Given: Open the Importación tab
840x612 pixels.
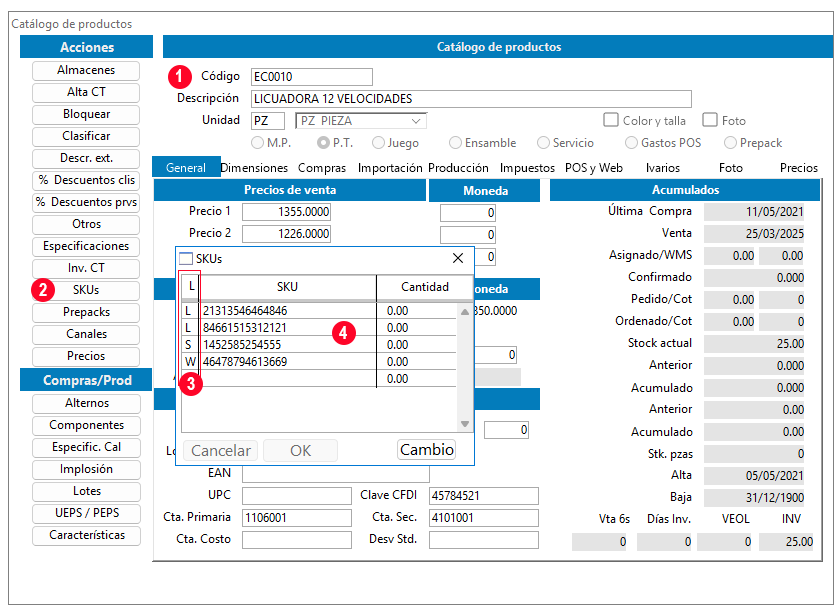Looking at the screenshot, I should click(390, 168).
